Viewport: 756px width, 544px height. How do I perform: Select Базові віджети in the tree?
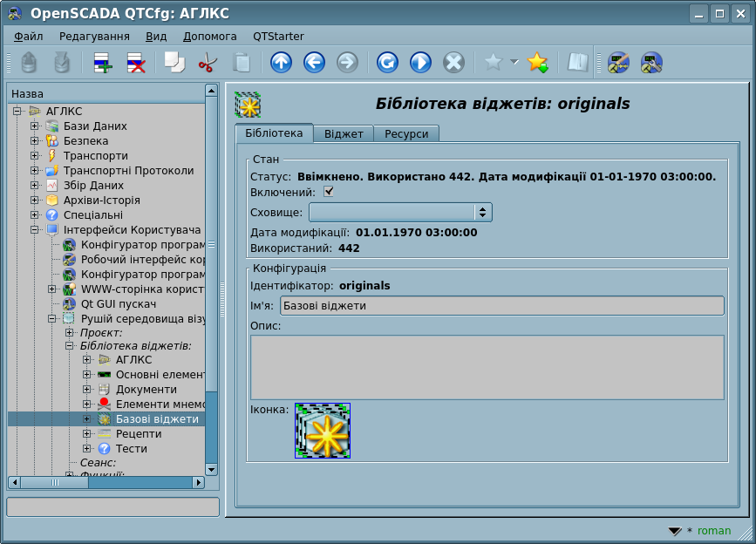pos(157,419)
